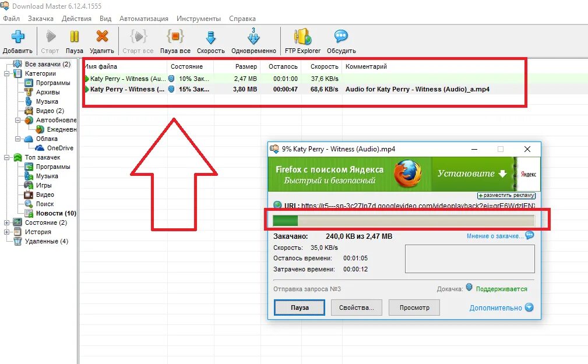Image resolution: width=588 pixels, height=364 pixels.
Task: Click the empty log box in dialog
Action: pyautogui.click(x=470, y=259)
